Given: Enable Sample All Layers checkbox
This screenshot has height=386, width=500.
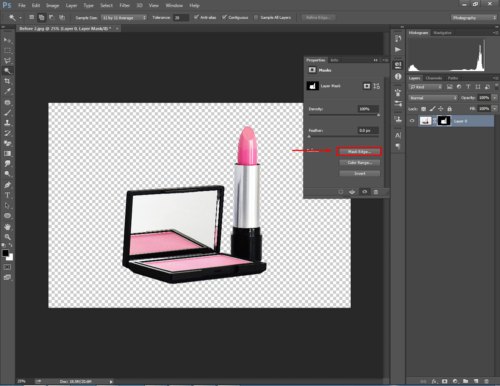Looking at the screenshot, I should [256, 17].
